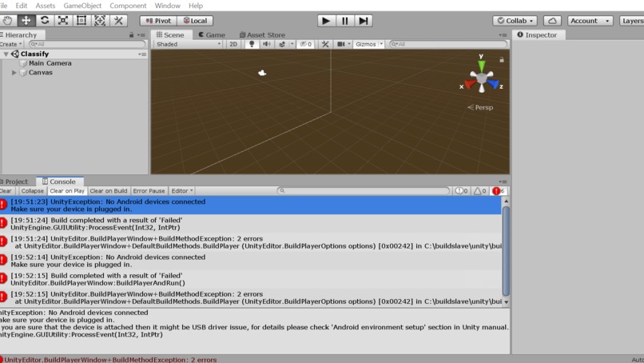644x363 pixels.
Task: Toggle hidden objects visibility count
Action: click(x=305, y=44)
